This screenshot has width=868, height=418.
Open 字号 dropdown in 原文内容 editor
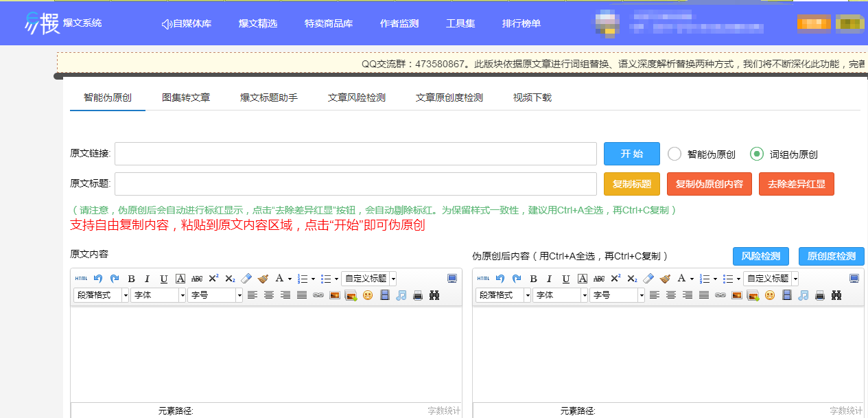[x=215, y=295]
